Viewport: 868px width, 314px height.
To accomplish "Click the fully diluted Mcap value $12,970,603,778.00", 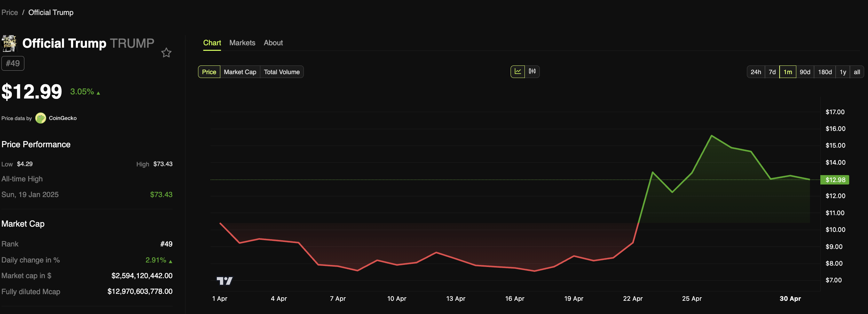I will [x=140, y=291].
